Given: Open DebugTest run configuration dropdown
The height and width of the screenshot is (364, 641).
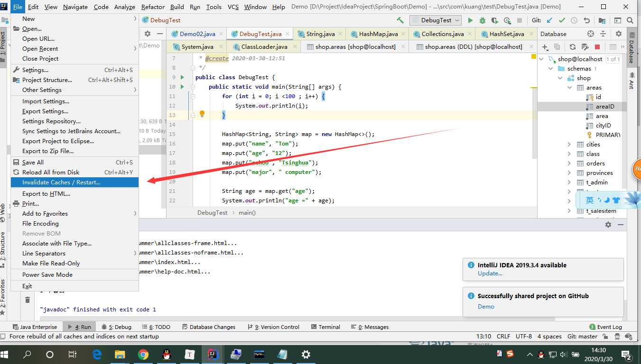Looking at the screenshot, I should (x=436, y=20).
